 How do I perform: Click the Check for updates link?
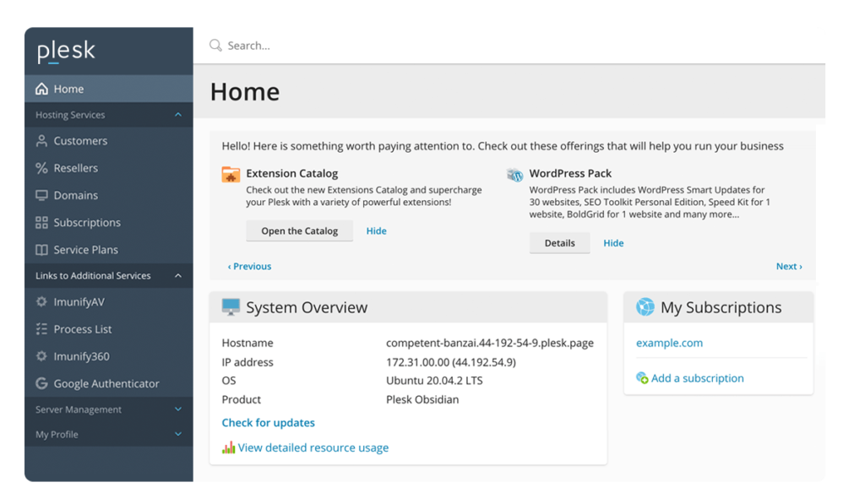click(268, 423)
